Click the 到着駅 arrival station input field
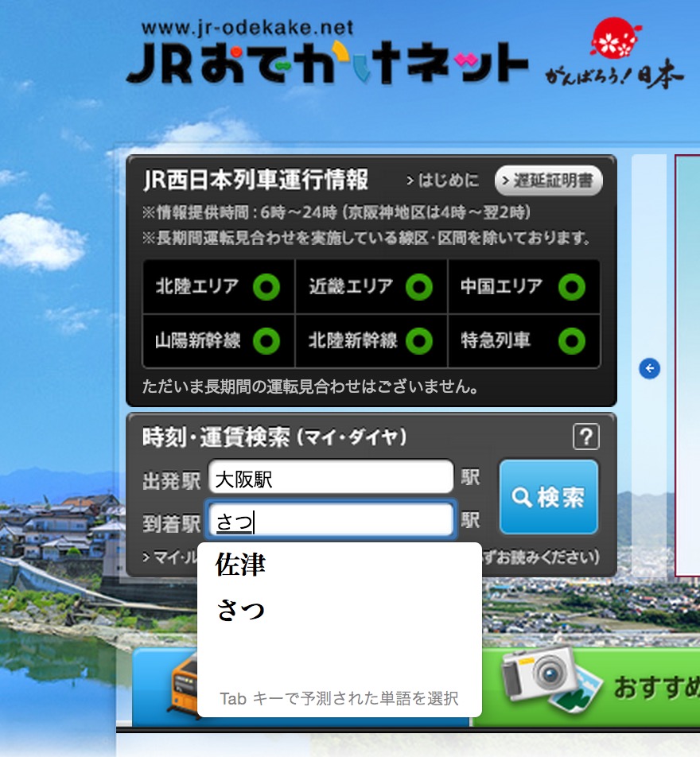Viewport: 700px width, 757px height. [x=331, y=520]
